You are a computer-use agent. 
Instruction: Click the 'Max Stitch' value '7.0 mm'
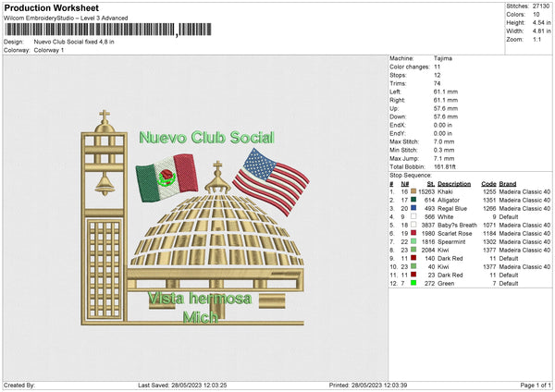pyautogui.click(x=444, y=141)
